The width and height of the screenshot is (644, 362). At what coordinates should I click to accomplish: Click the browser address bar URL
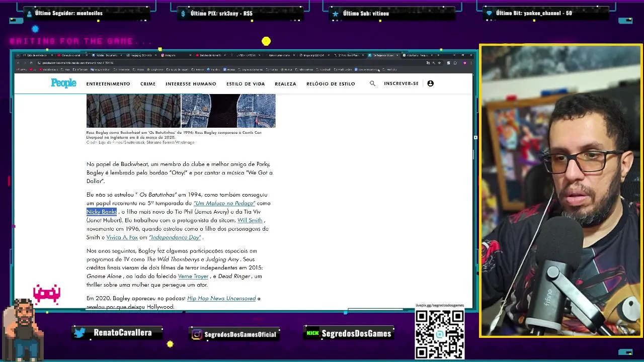click(x=78, y=63)
